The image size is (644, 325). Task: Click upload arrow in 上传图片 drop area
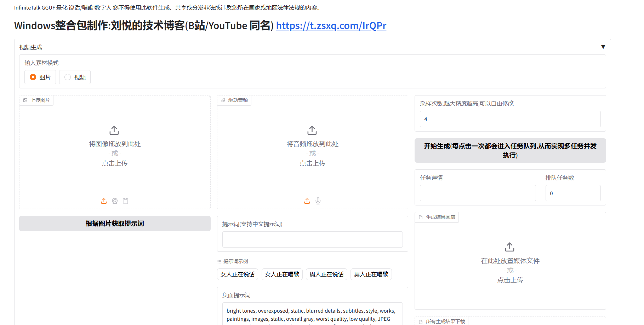[114, 130]
